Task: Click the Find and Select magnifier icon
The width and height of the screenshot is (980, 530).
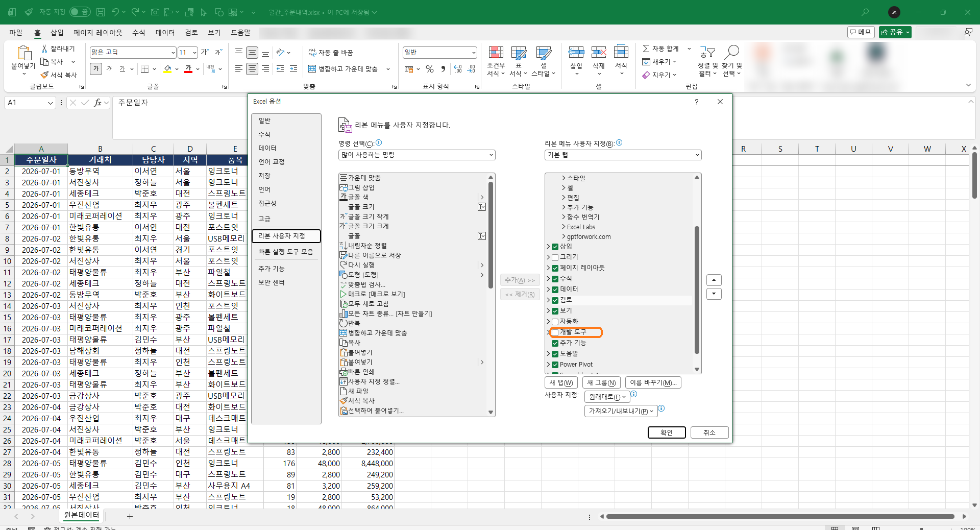Action: click(x=732, y=52)
